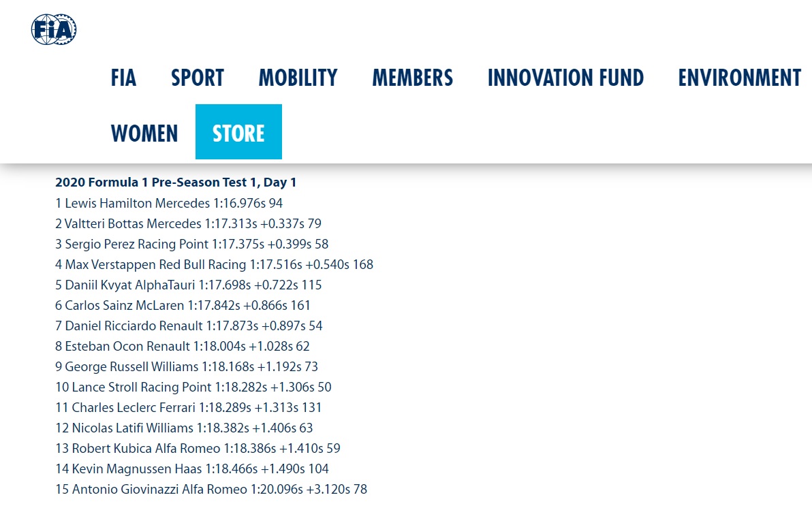
Task: Click the Lewis Hamilton result row
Action: (x=169, y=203)
